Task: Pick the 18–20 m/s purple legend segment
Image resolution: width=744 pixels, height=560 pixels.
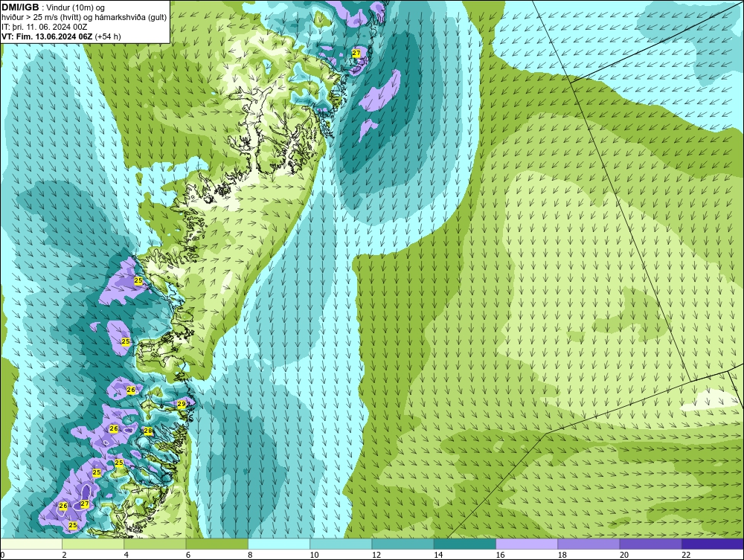Action: [589, 544]
